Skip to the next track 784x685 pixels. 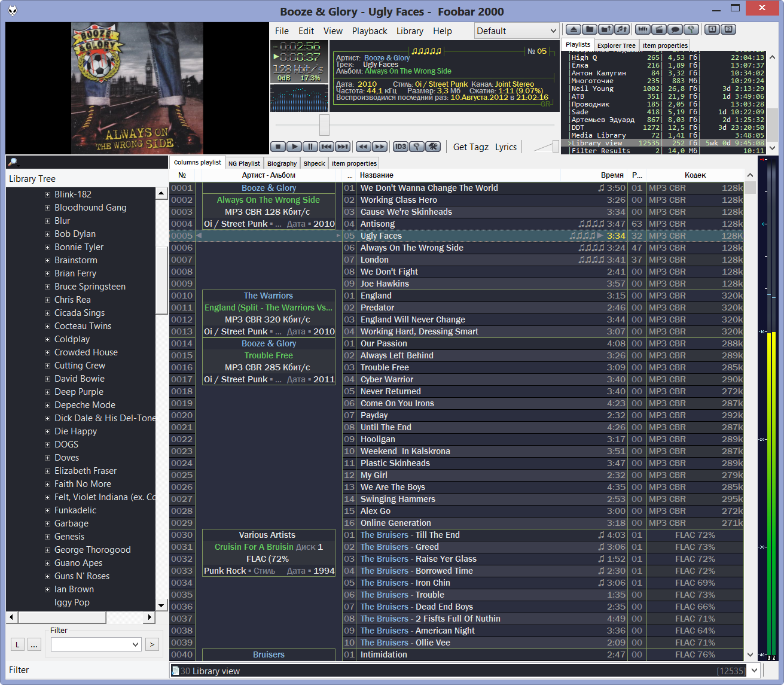(x=342, y=147)
